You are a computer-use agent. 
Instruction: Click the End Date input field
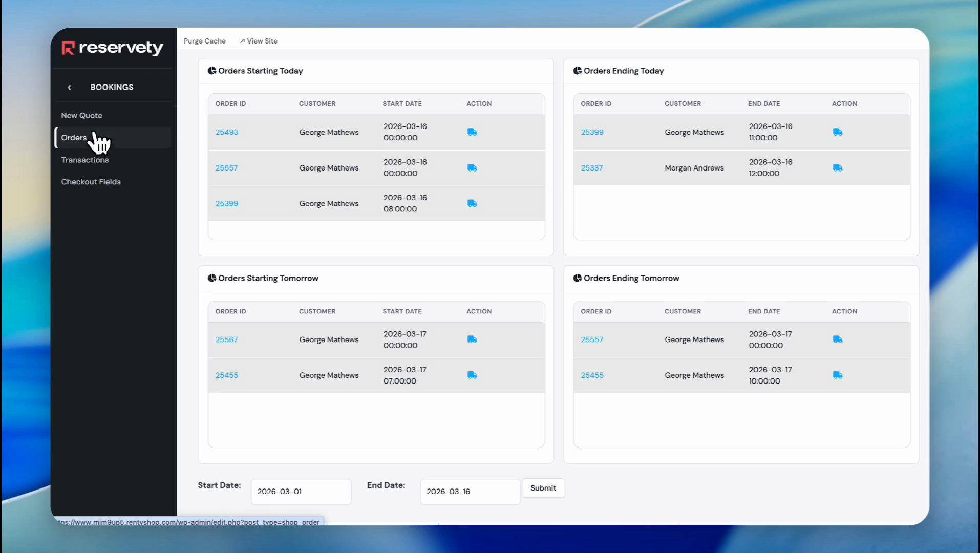coord(470,492)
